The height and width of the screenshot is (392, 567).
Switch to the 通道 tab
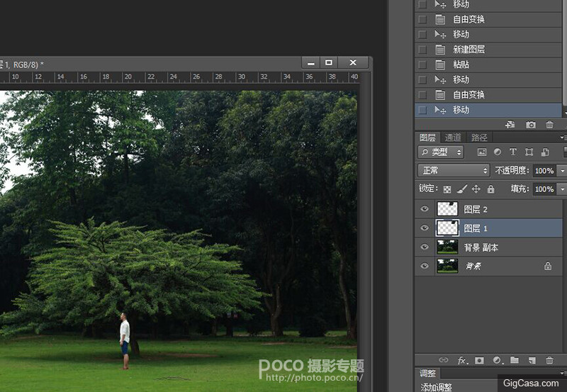[x=453, y=138]
